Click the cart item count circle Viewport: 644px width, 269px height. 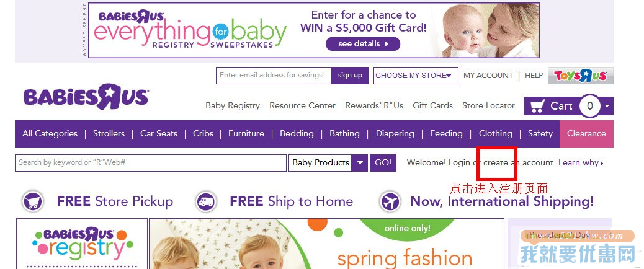pyautogui.click(x=590, y=106)
